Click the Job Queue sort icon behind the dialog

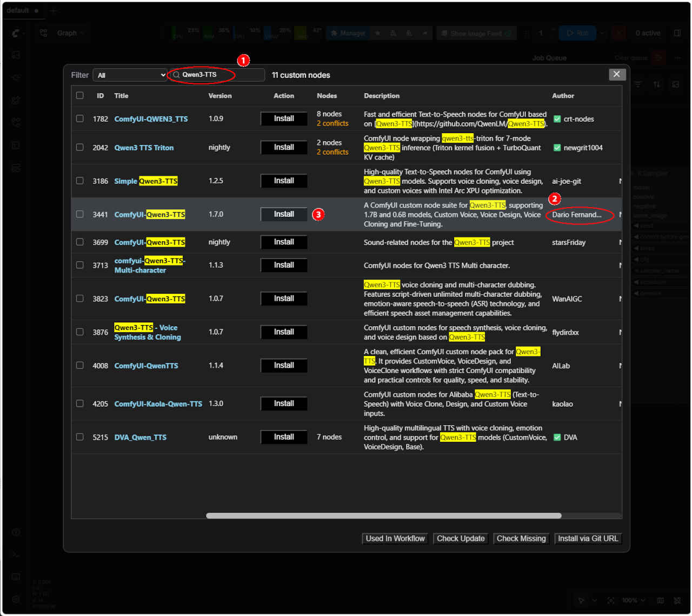[657, 84]
